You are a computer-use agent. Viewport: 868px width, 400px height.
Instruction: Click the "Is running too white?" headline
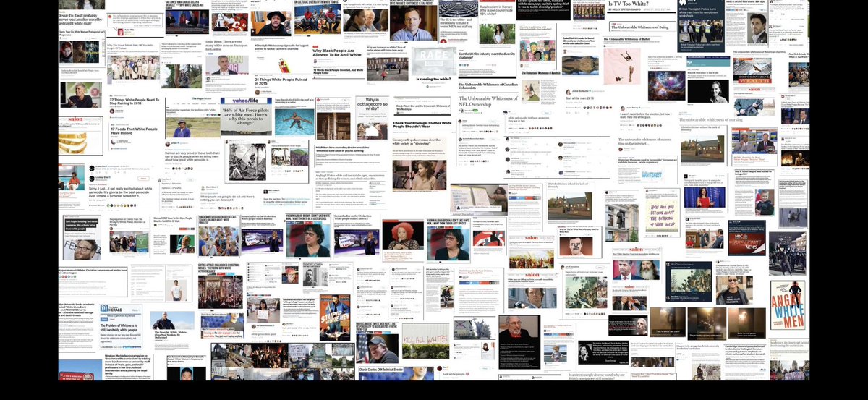click(x=434, y=80)
